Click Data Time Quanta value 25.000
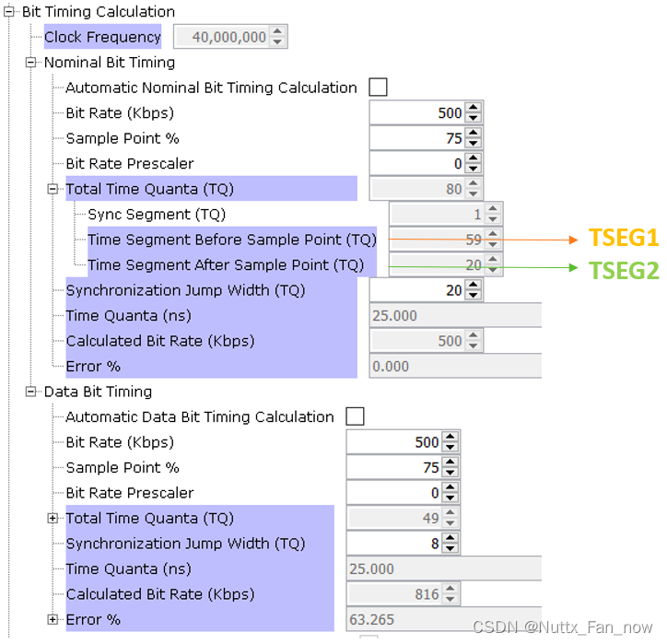Screen dimensions: 667x644 click(x=444, y=568)
